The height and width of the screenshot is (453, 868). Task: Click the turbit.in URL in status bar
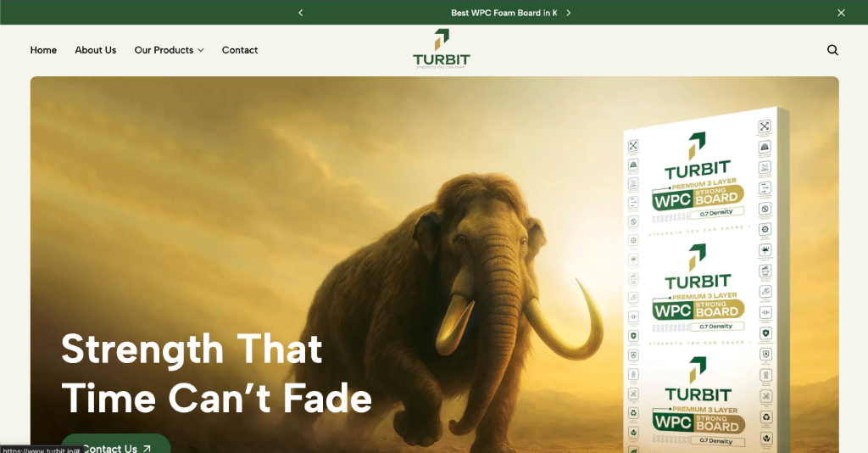(41, 450)
